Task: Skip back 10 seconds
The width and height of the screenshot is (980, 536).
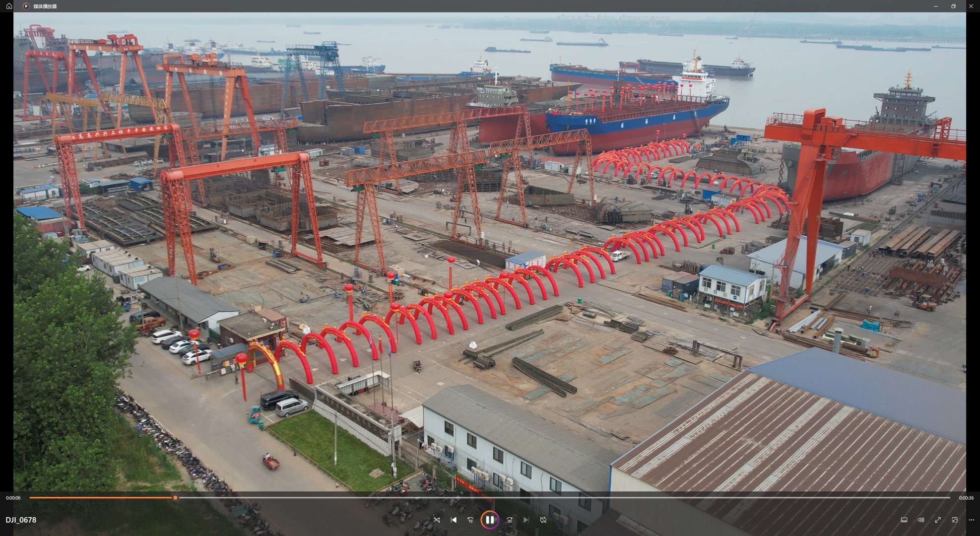Action: pos(470,520)
